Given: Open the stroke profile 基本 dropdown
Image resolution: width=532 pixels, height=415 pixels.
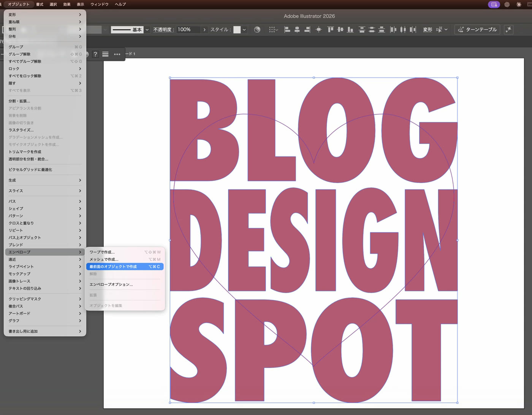Looking at the screenshot, I should coord(147,30).
